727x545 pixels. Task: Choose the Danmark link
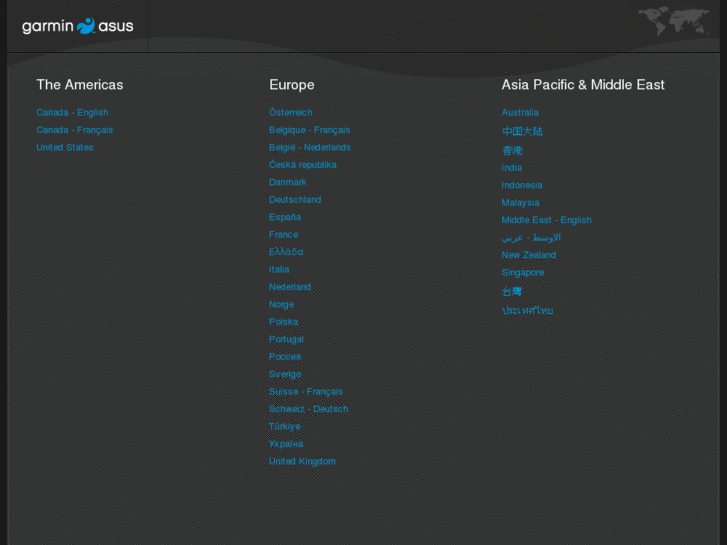[287, 182]
